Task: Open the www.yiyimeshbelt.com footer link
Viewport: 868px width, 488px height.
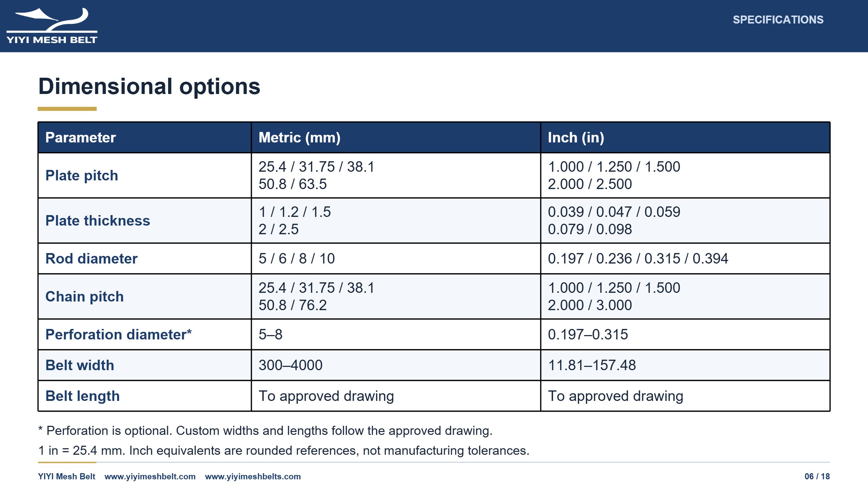Action: (150, 476)
